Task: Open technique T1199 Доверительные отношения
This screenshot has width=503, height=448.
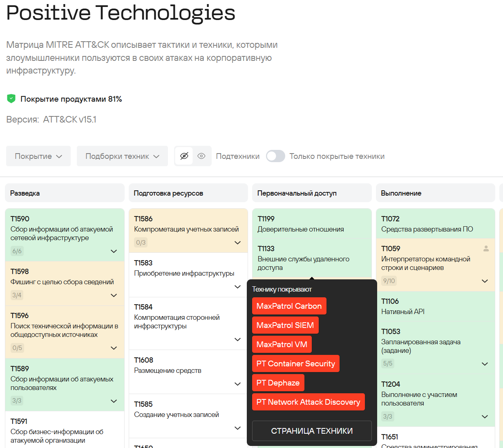Action: (x=312, y=224)
